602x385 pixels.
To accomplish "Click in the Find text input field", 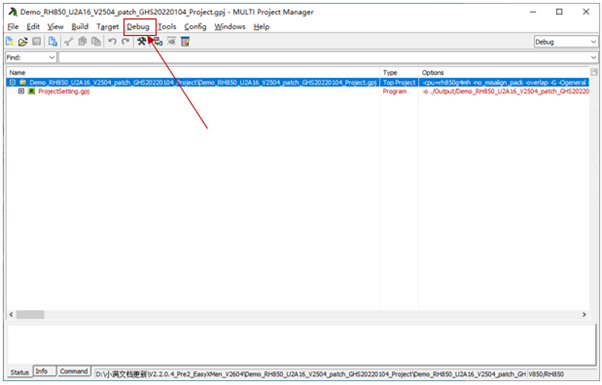I will [x=324, y=58].
